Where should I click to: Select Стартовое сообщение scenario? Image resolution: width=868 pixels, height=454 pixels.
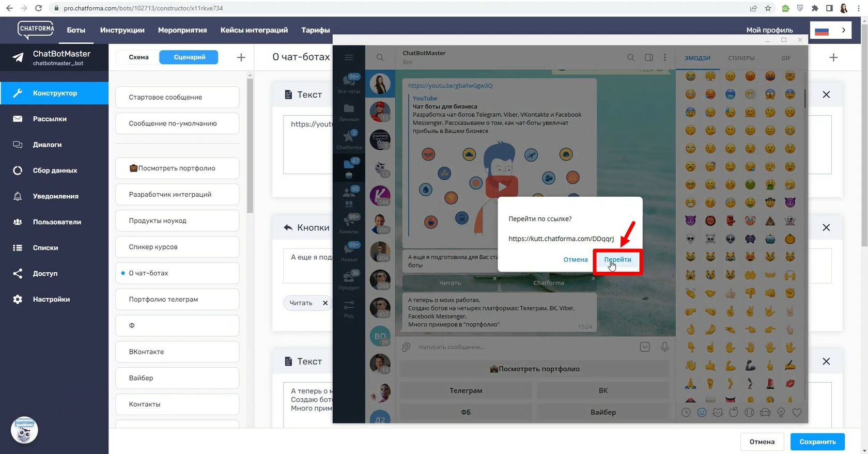[177, 97]
